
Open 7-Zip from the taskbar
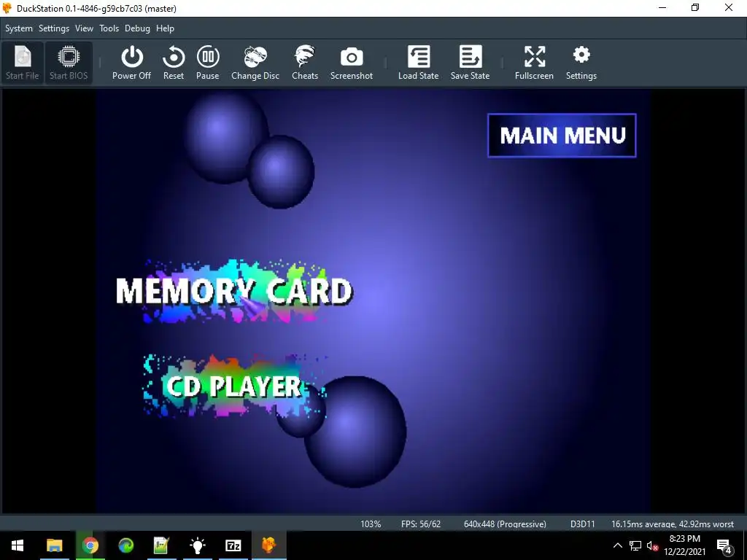click(x=233, y=545)
